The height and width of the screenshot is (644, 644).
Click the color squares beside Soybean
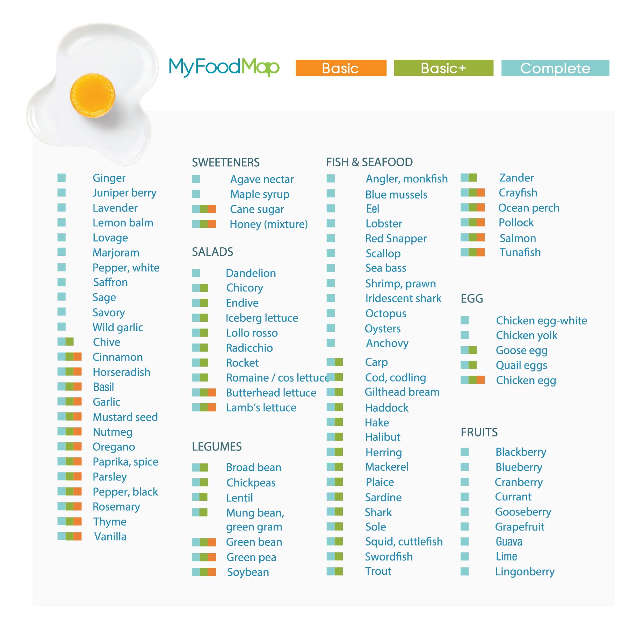click(x=204, y=572)
